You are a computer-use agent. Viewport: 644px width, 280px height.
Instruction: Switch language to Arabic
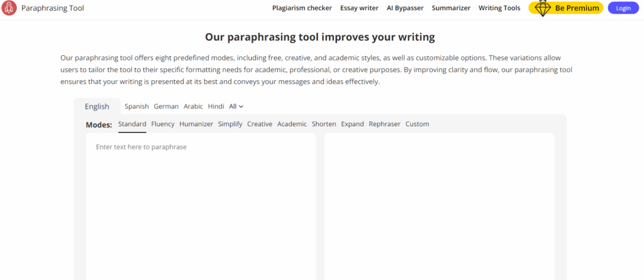193,106
